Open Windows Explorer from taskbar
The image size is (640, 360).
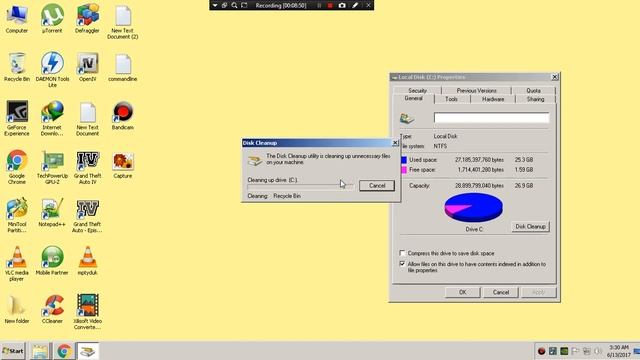40,351
